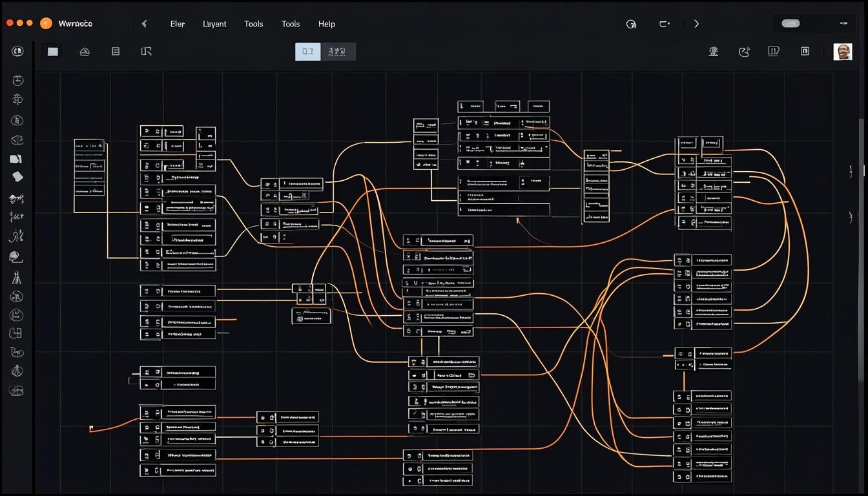
Task: Click the round clock-like icon left of the filled square
Action: (x=17, y=51)
